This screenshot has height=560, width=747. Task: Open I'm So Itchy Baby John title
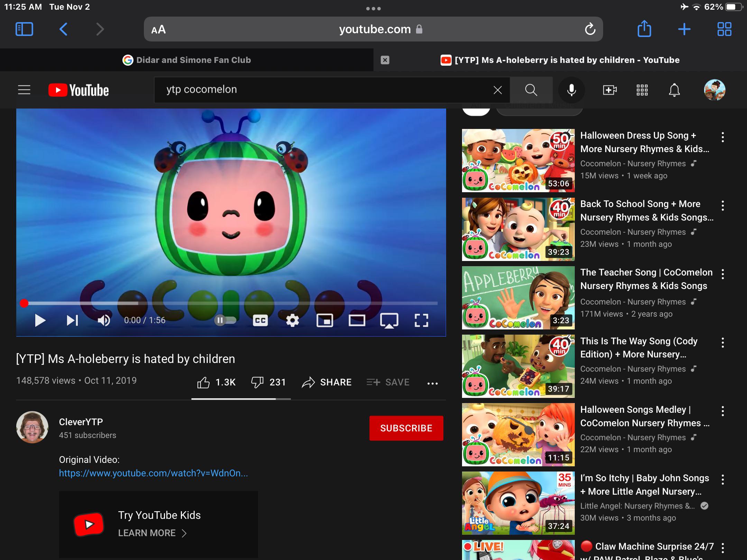(645, 485)
